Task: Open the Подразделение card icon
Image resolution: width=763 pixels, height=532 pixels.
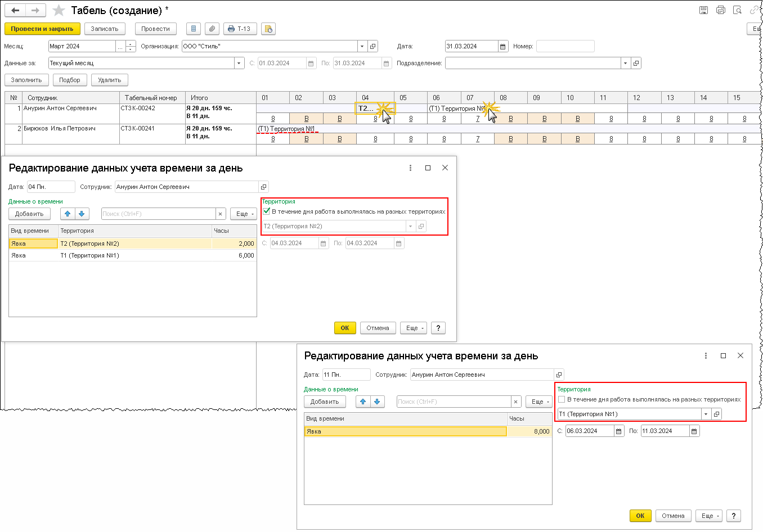Action: (x=636, y=63)
